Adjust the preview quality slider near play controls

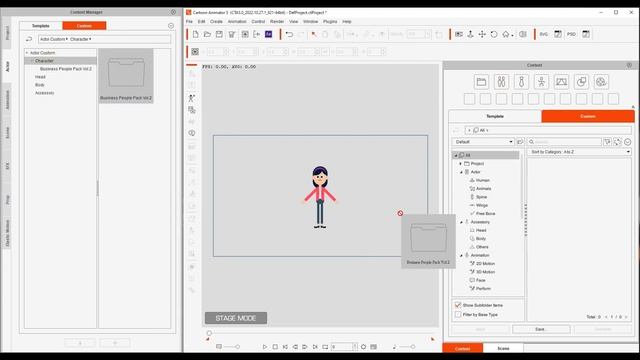point(237,347)
